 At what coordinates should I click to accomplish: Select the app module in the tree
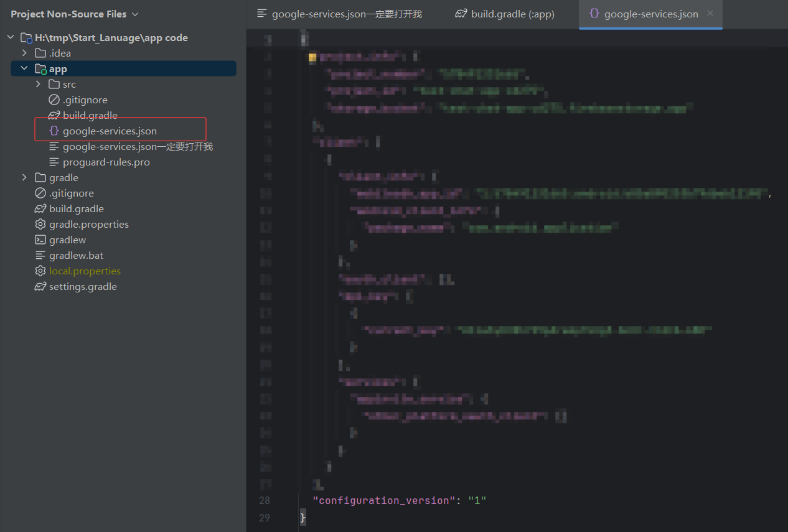123,68
